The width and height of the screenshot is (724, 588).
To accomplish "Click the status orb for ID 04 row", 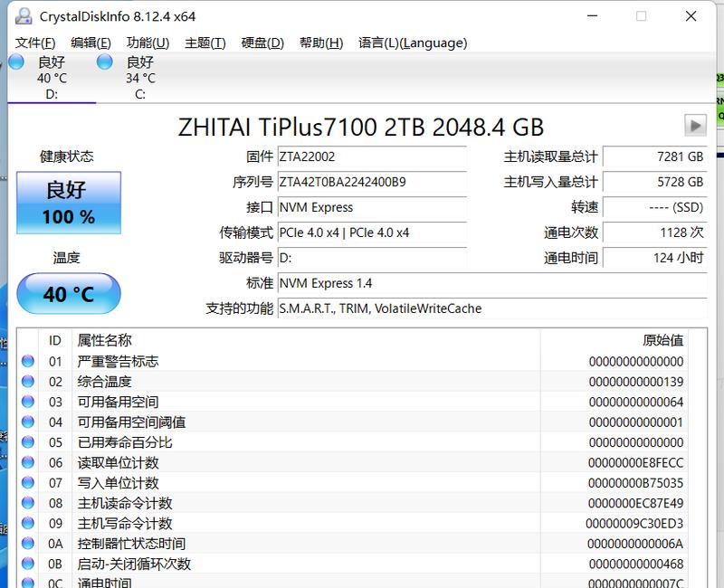I will [28, 422].
